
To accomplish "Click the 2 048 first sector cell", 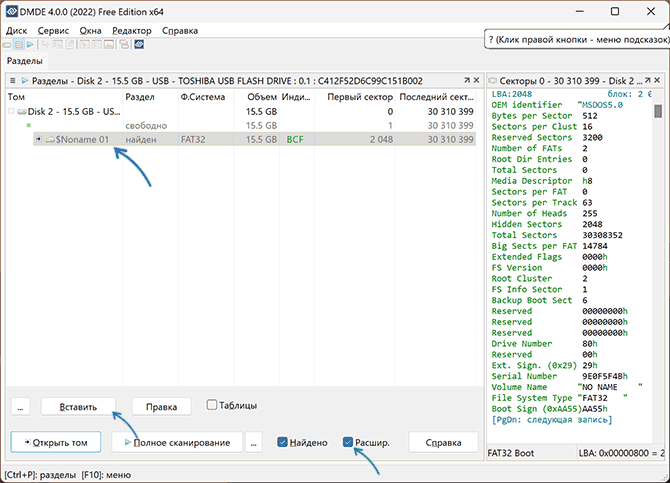I will 381,139.
